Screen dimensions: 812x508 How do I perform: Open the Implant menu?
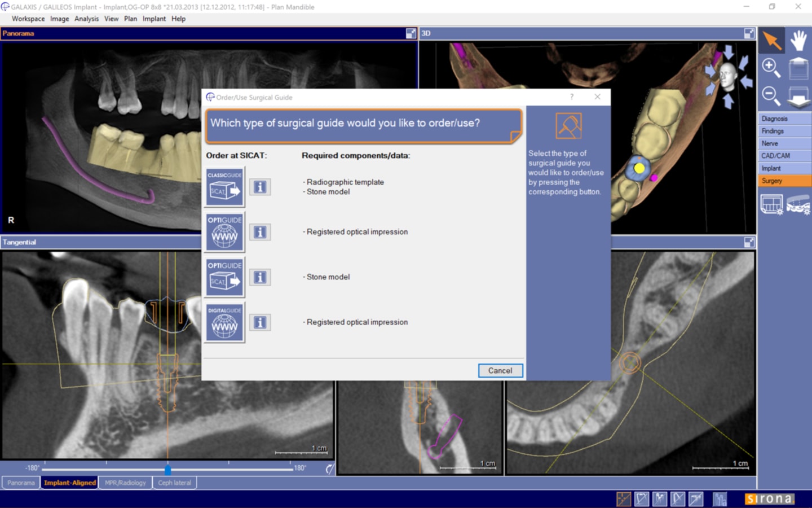[x=154, y=19]
